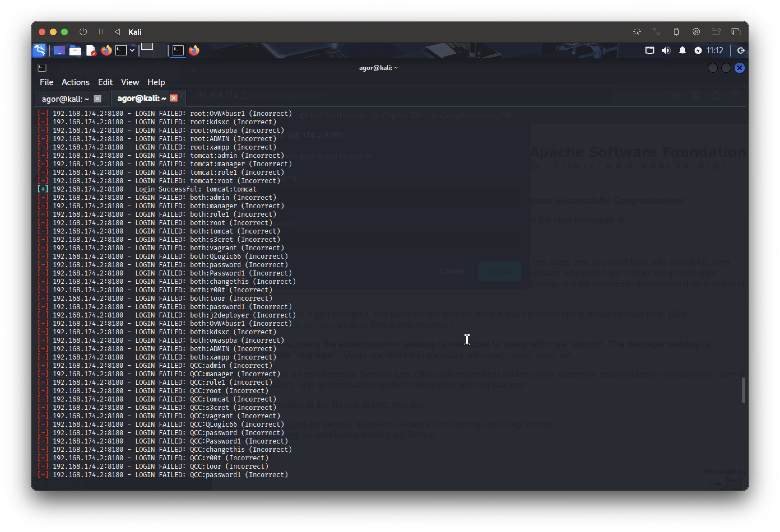This screenshot has width=780, height=532.
Task: Open the VM CD/DVD drive menu
Action: pyautogui.click(x=696, y=32)
